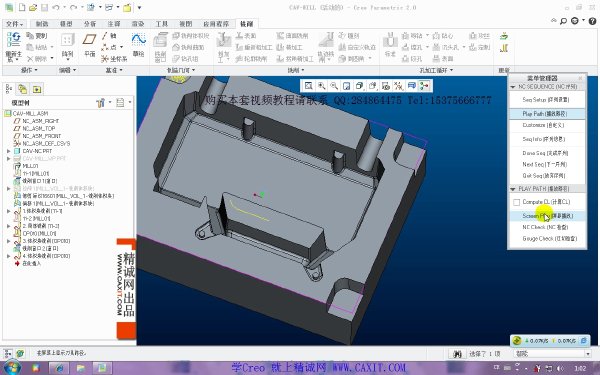
Task: Choose Next Seq in the menu manager
Action: (547, 165)
